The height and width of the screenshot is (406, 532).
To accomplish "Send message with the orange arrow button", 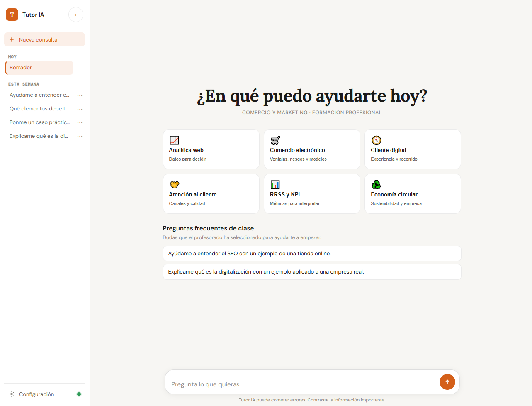I will [447, 382].
